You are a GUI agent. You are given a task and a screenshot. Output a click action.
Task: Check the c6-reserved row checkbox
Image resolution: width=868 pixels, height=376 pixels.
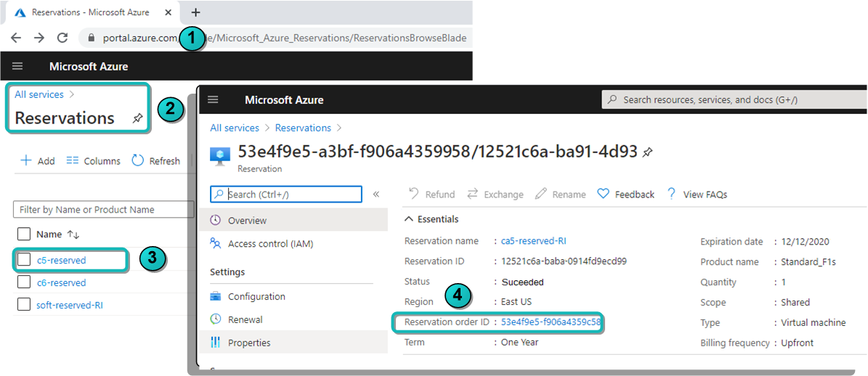coord(24,282)
